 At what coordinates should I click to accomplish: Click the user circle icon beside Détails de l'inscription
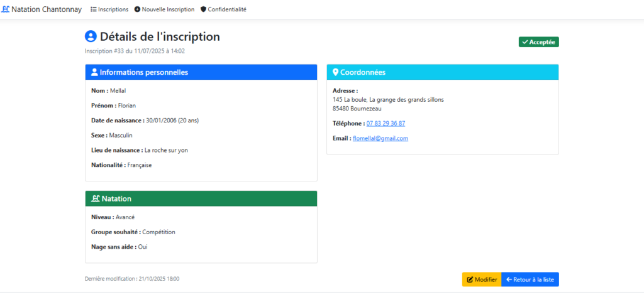[91, 36]
